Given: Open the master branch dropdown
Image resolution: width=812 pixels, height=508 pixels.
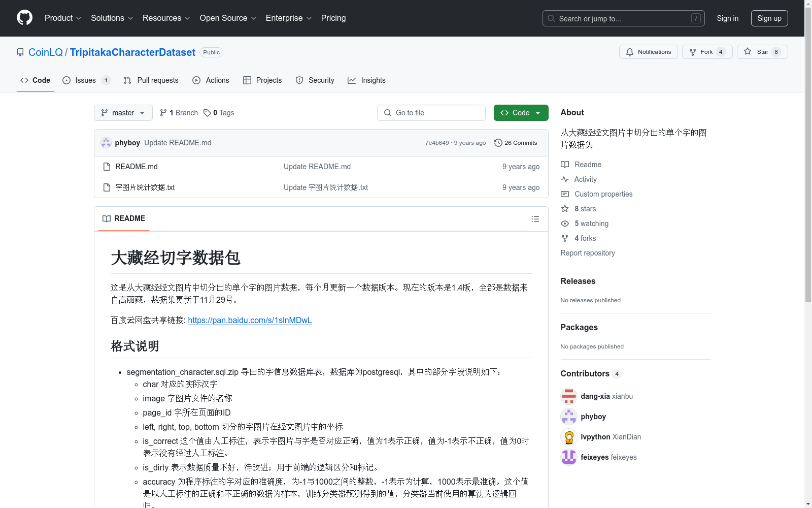Looking at the screenshot, I should pos(123,113).
